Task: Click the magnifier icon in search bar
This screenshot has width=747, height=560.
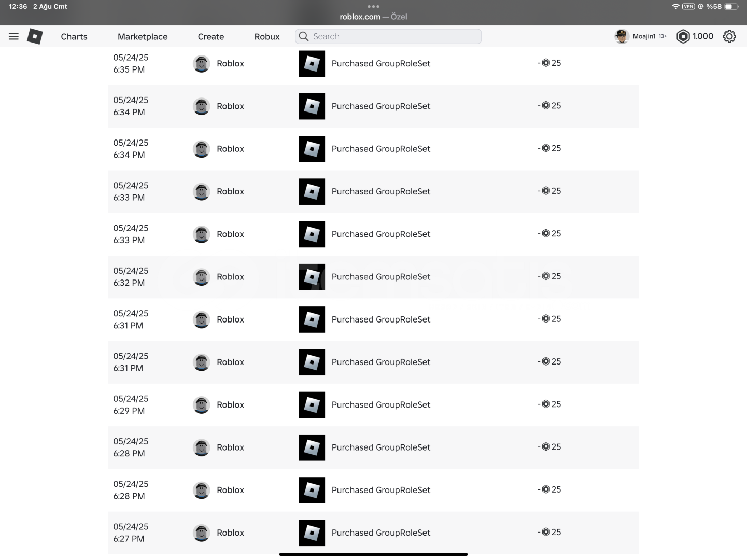Action: (x=304, y=36)
